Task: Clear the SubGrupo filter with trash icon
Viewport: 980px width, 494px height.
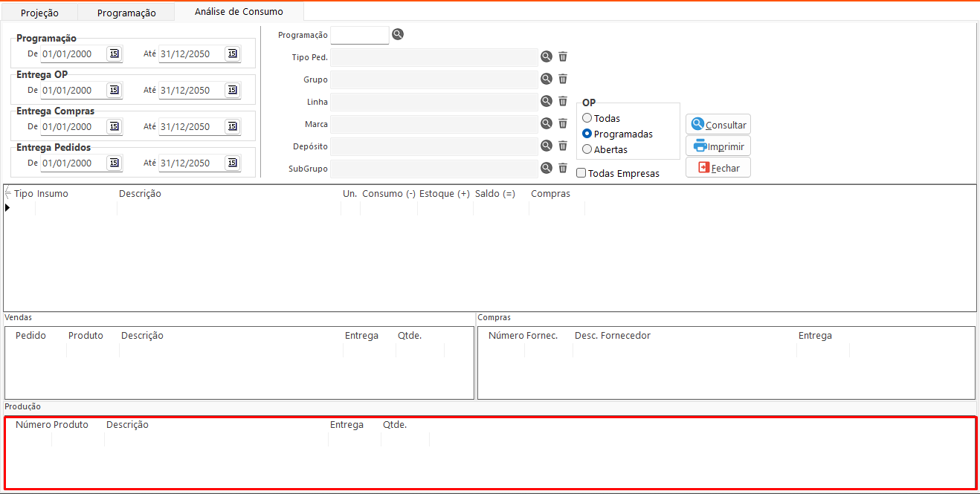Action: [563, 169]
